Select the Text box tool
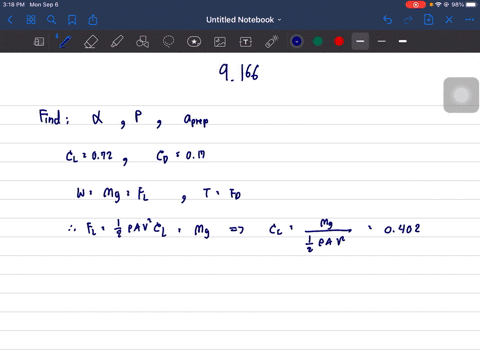480x360 pixels. 246,42
